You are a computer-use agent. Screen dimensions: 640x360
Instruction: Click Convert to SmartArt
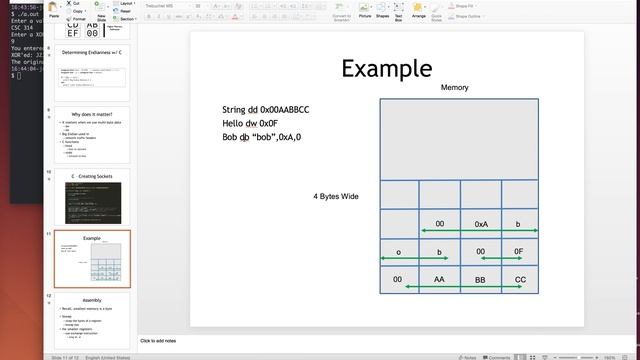[x=341, y=11]
